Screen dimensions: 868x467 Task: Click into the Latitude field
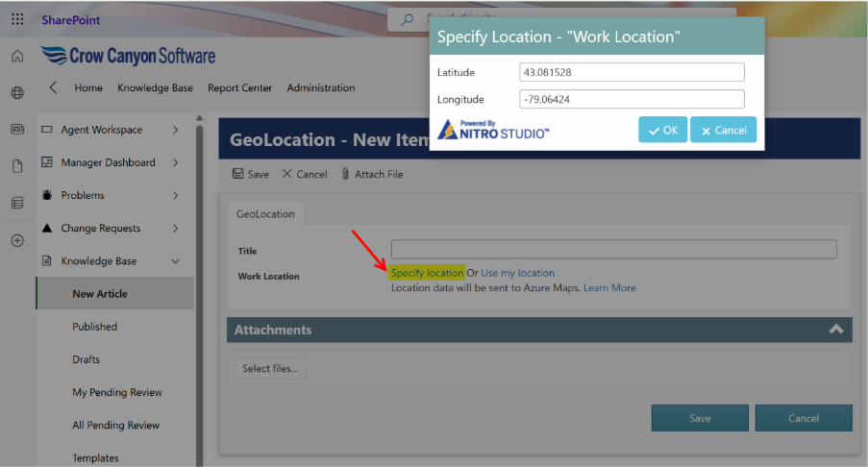point(632,72)
